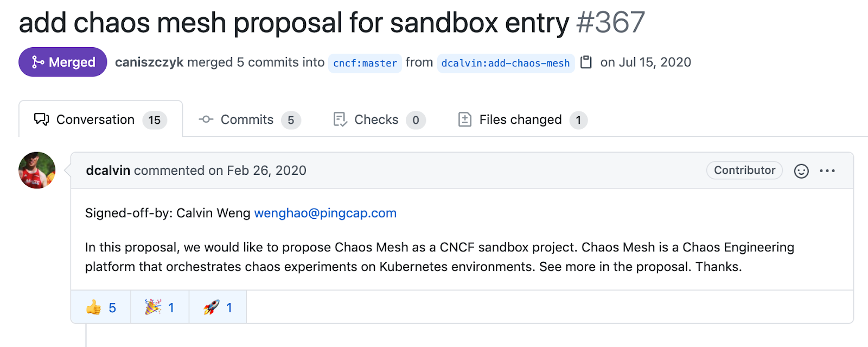868x347 pixels.
Task: Click the Checks checklist icon
Action: click(x=340, y=119)
